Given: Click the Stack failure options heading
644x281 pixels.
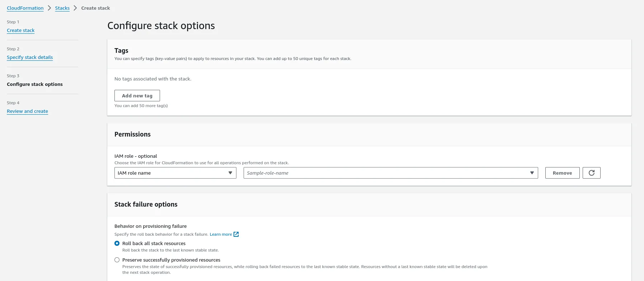Looking at the screenshot, I should tap(146, 204).
